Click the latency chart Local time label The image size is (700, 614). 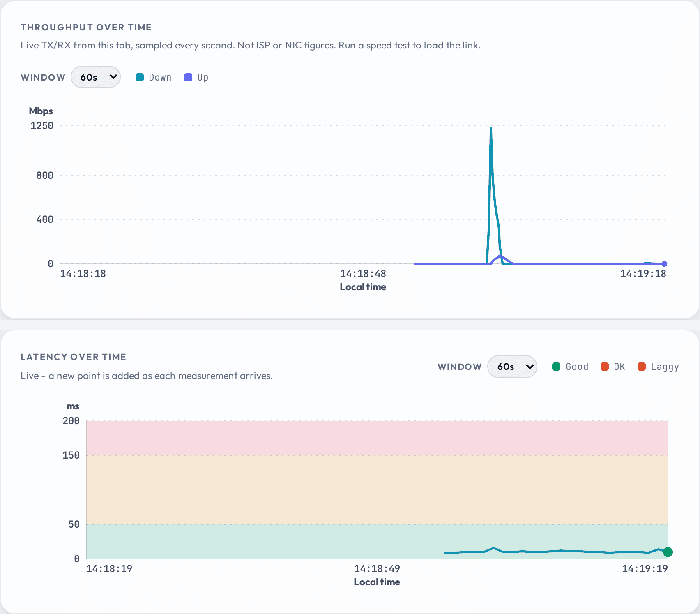click(x=377, y=582)
